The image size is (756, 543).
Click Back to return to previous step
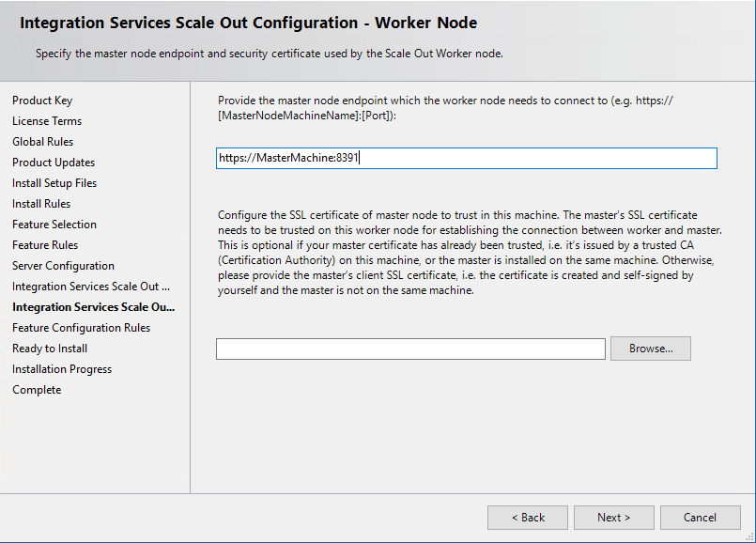click(x=527, y=517)
